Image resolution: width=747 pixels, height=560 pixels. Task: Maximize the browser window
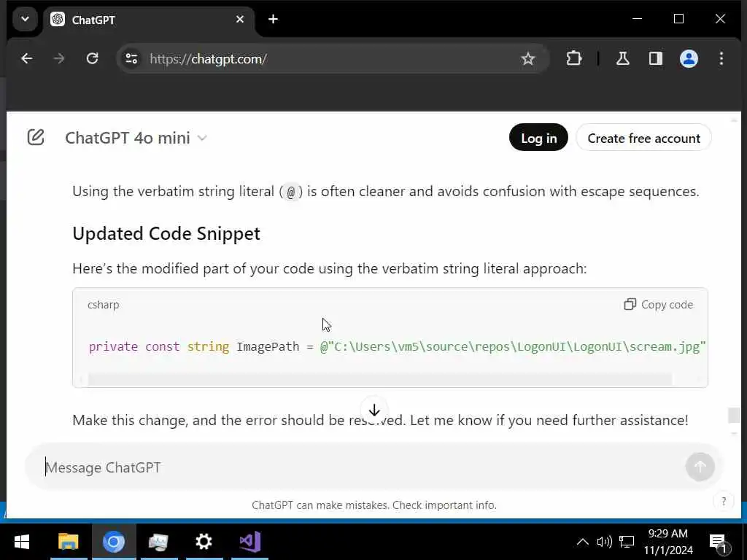click(679, 19)
